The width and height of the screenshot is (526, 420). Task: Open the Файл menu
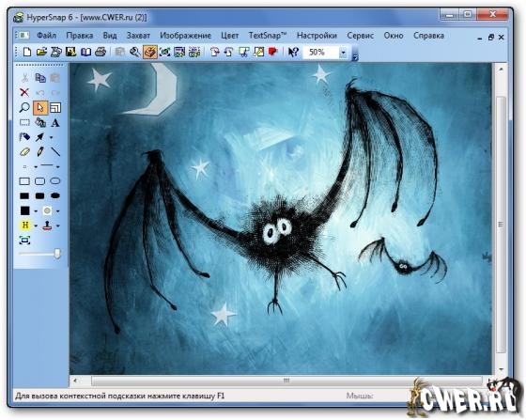[x=46, y=36]
